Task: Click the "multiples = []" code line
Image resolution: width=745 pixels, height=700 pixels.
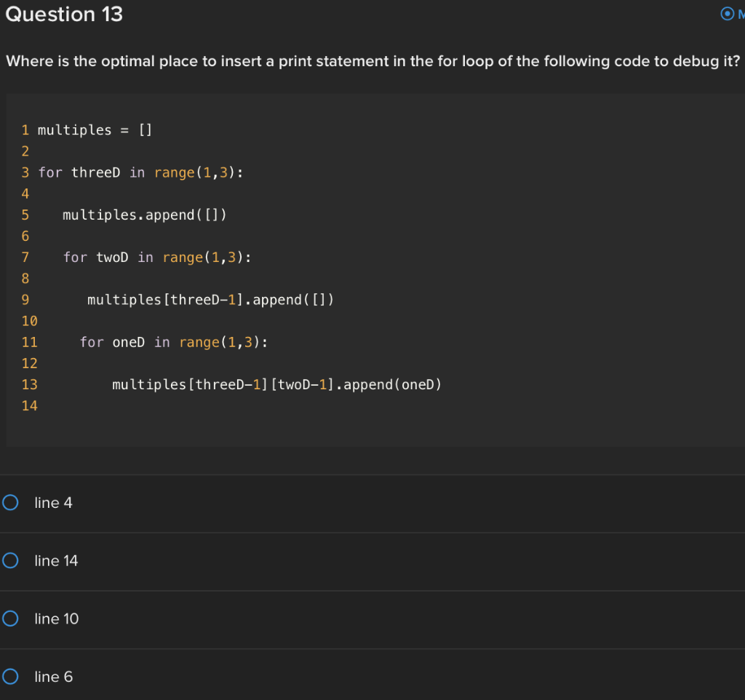Action: 95,130
